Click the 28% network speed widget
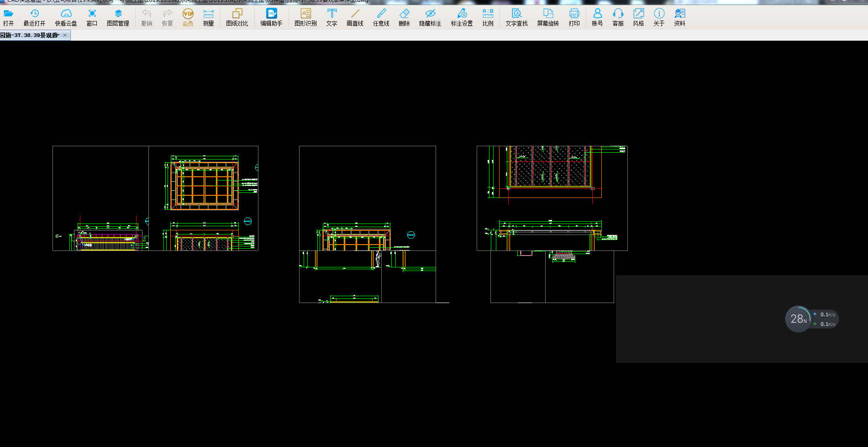Image resolution: width=868 pixels, height=447 pixels. 811,319
